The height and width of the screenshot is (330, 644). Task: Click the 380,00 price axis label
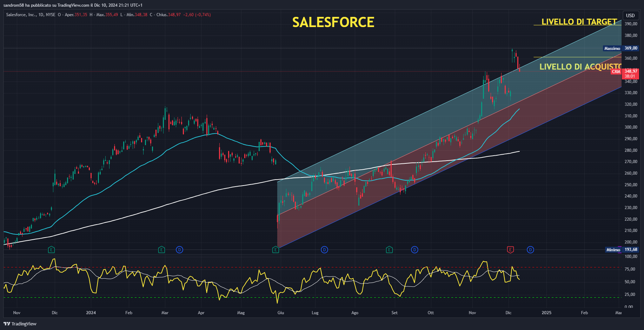(x=631, y=35)
